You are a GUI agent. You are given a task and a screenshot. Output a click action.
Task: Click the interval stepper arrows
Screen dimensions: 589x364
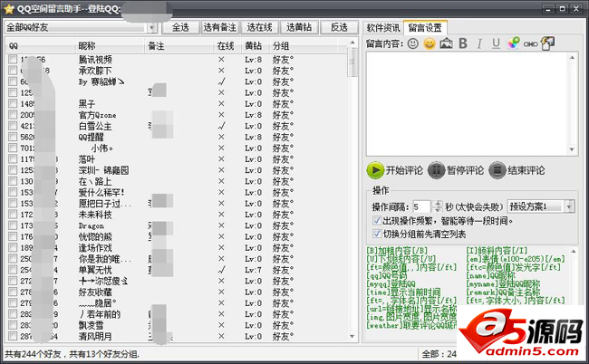[437, 206]
